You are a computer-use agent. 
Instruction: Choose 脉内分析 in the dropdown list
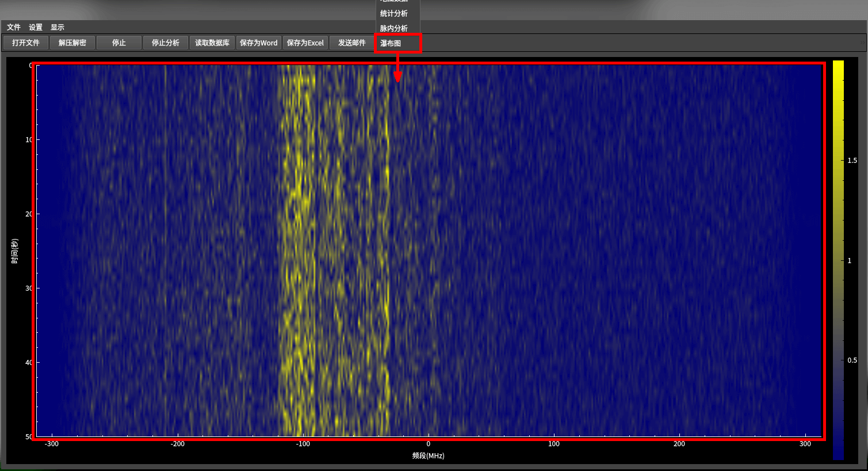[x=394, y=28]
